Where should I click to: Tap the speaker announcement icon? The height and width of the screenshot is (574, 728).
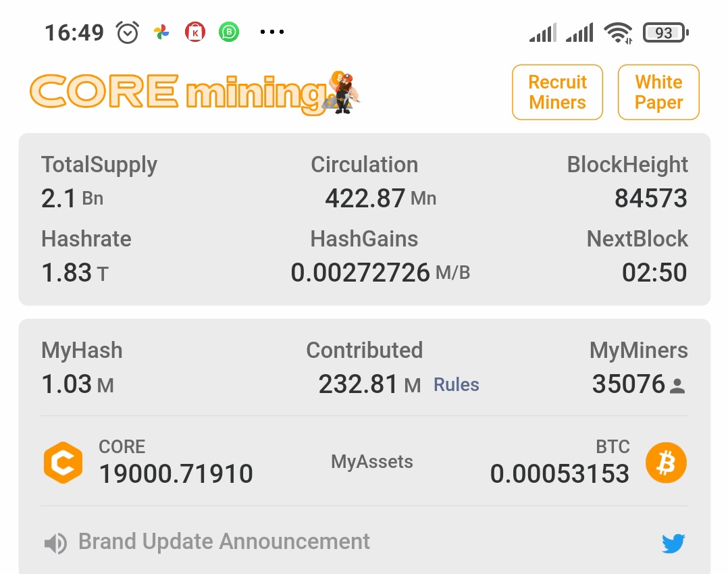pos(55,543)
